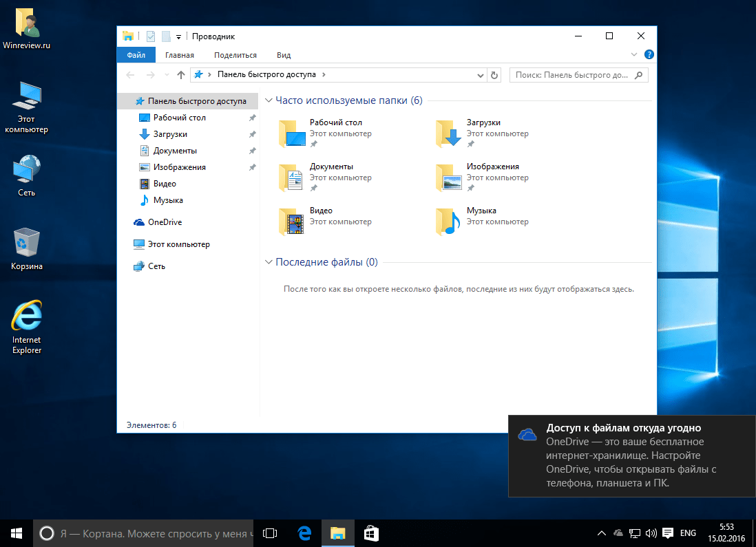
Task: Toggle pin next to Документы in sidebar
Action: 252,151
